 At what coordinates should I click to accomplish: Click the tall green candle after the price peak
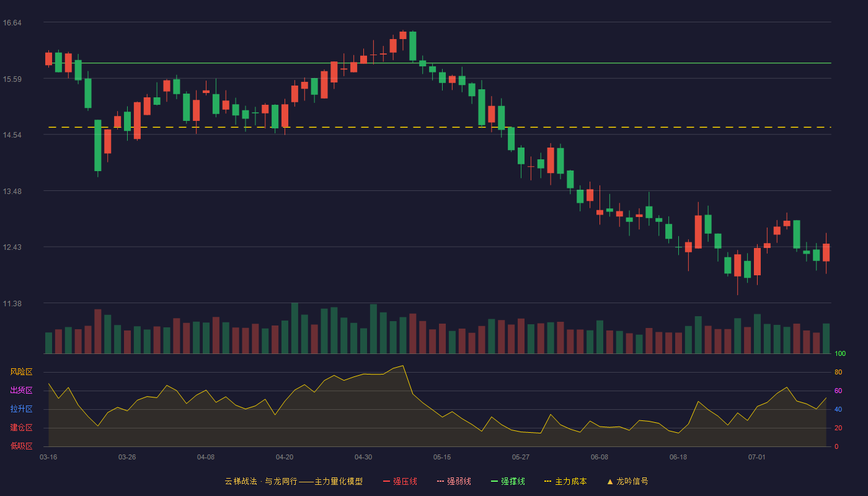tap(413, 46)
